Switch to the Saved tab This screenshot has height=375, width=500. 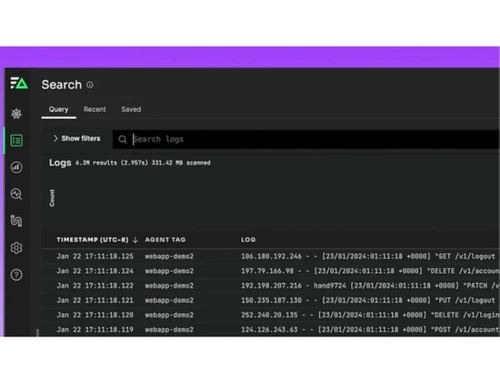pos(131,109)
